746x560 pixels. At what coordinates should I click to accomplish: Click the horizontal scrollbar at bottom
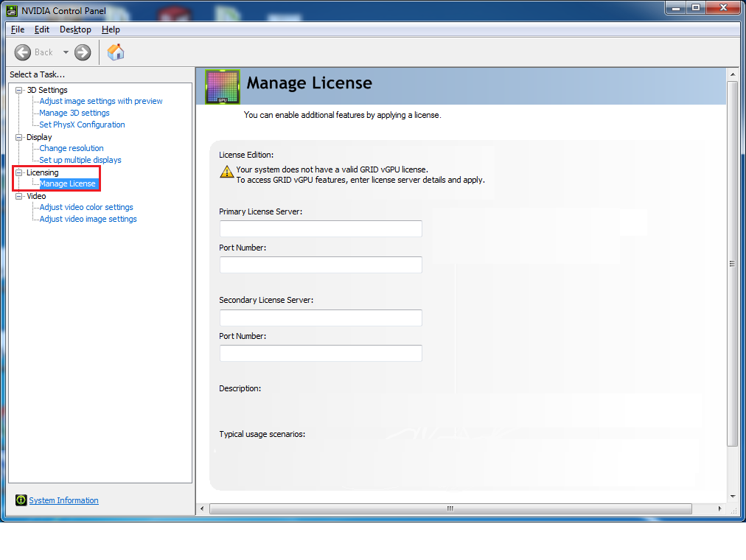click(x=450, y=508)
